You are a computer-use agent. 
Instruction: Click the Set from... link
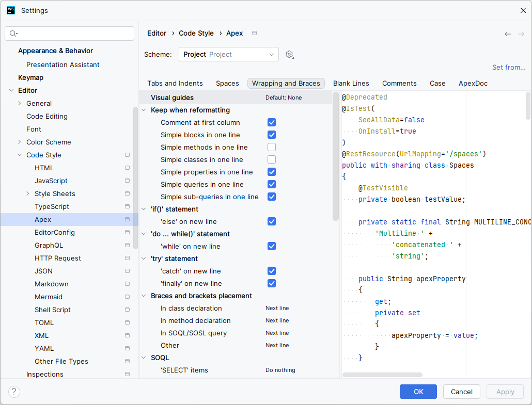509,67
